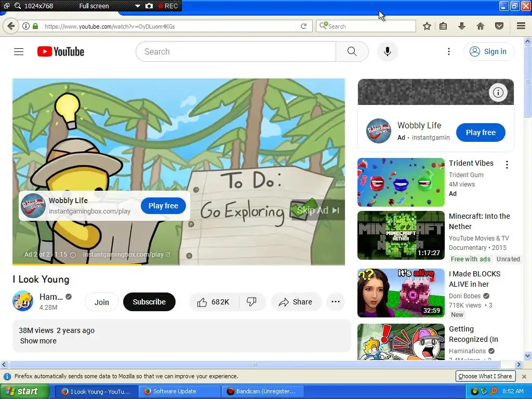Open Bandicam resolution dropdown arrow
The image size is (532, 399).
point(137,6)
